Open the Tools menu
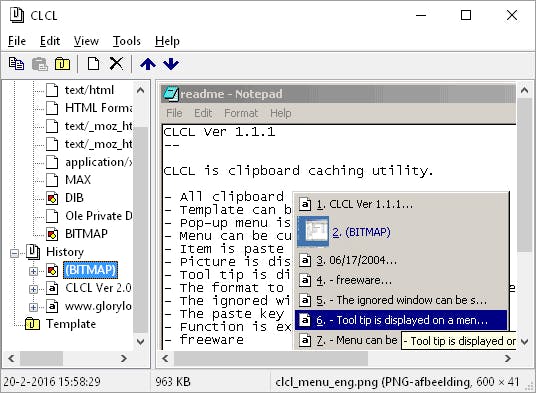This screenshot has height=393, width=536. point(127,41)
